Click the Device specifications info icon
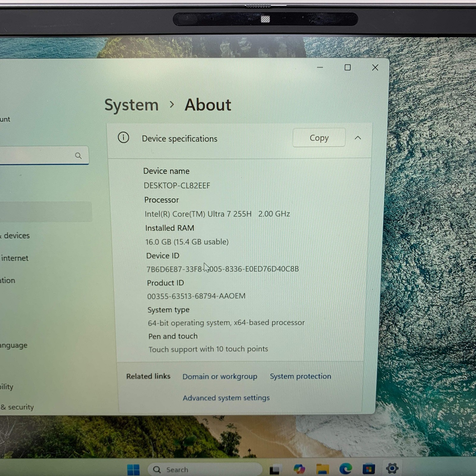This screenshot has width=476, height=476. 123,137
